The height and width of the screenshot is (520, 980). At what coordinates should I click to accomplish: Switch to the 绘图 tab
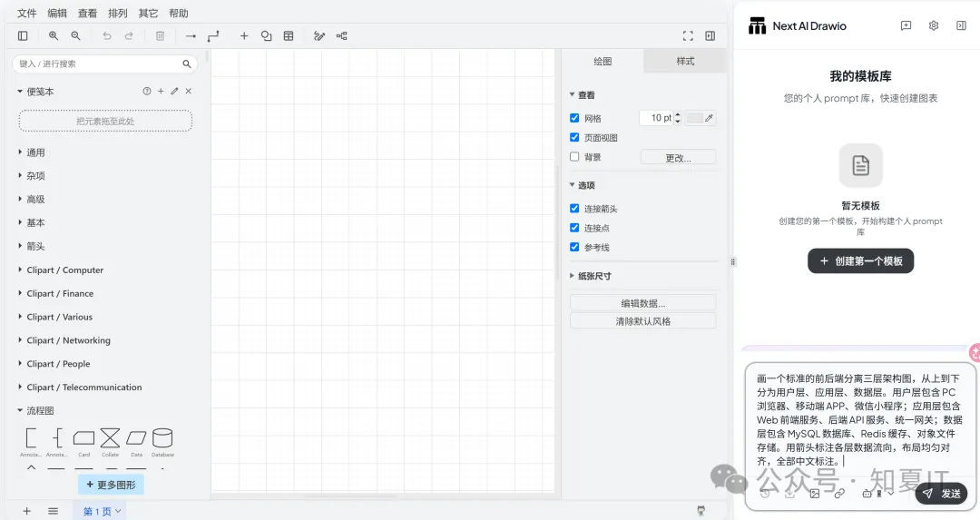coord(603,61)
